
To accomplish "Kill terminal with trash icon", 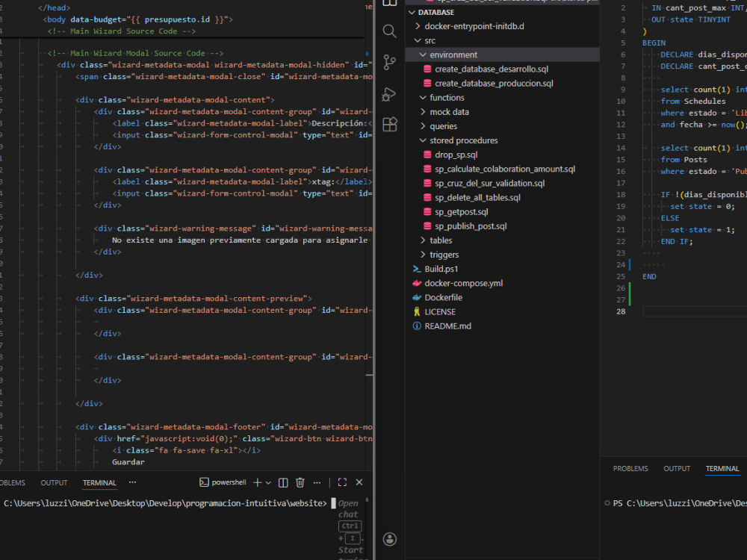I will coord(300,482).
